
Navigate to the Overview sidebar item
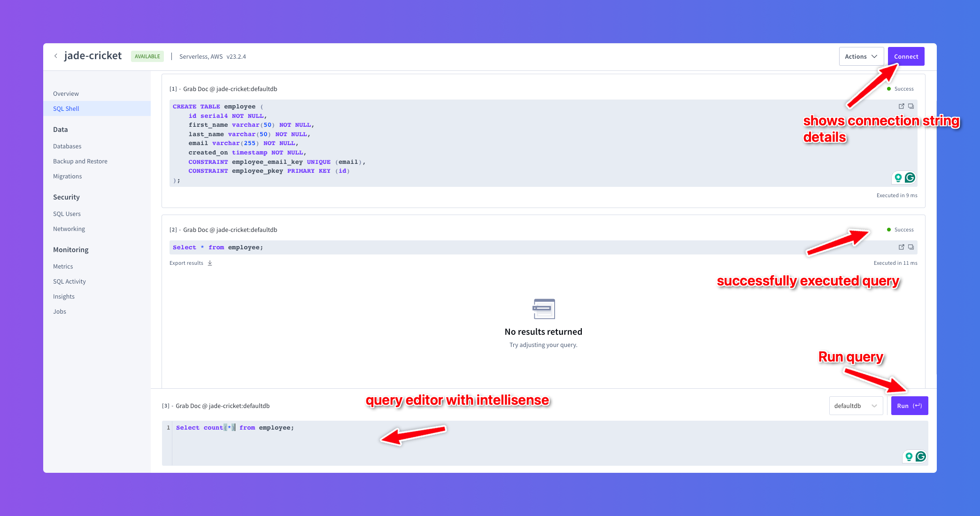click(65, 93)
